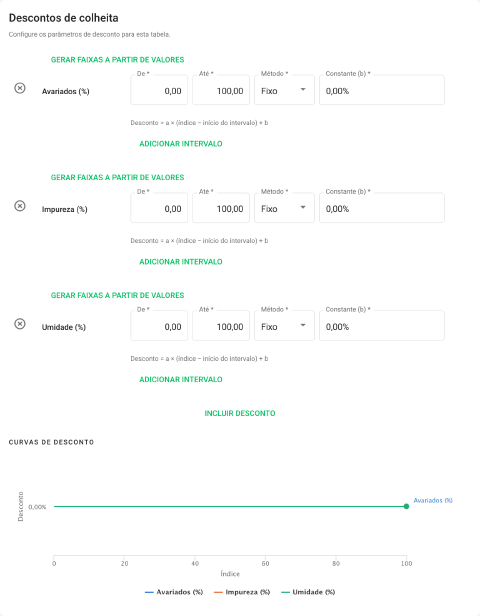This screenshot has height=616, width=480.
Task: Focus Constante (b) field for Avariados
Action: point(382,90)
